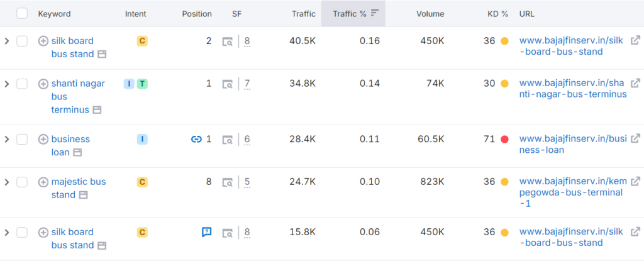
Task: Open the kempegowda-bus-terminal-1 URL link
Action: (x=573, y=192)
